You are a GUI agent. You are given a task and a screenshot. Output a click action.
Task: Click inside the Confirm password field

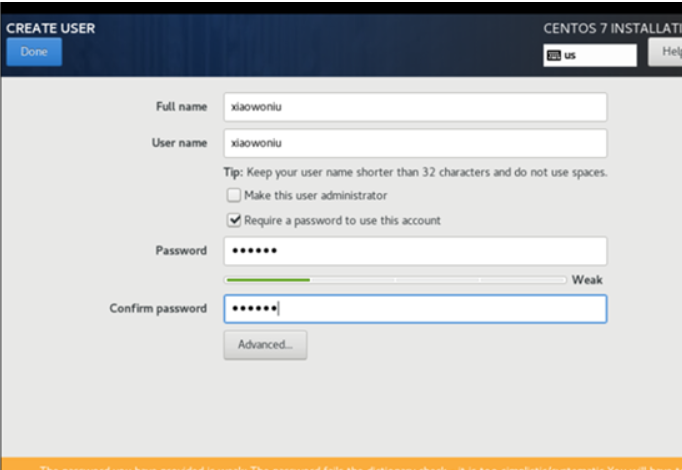[x=415, y=309]
